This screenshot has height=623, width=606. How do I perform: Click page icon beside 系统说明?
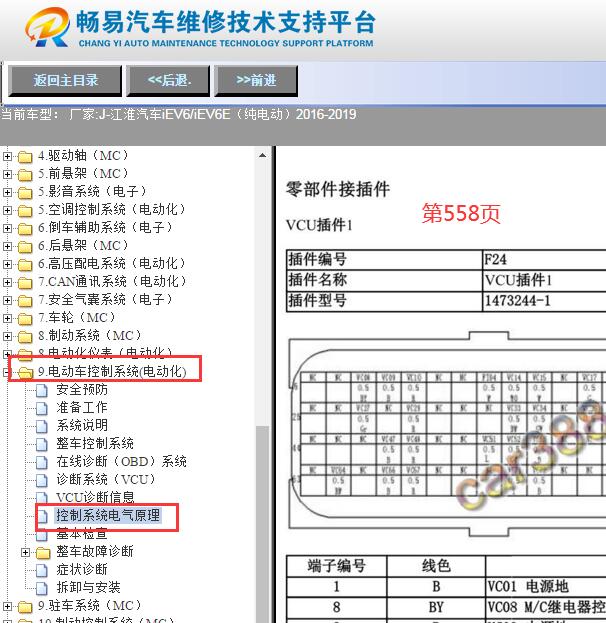(42, 426)
